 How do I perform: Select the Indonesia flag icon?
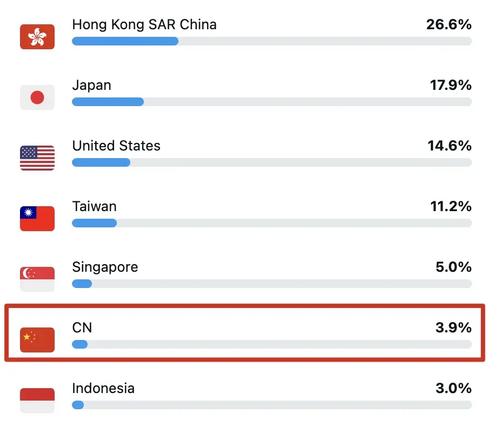click(x=37, y=401)
